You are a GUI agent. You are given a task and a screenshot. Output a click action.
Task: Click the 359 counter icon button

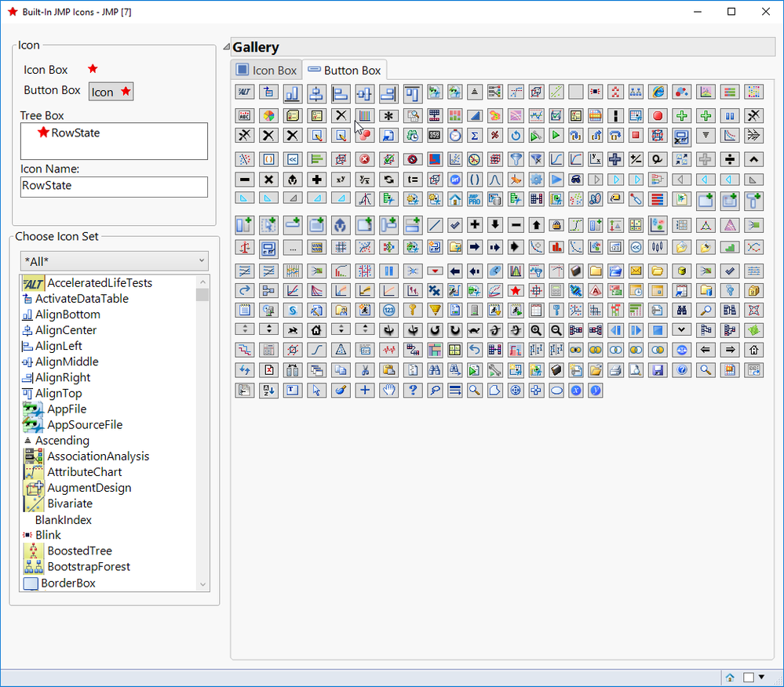click(x=435, y=136)
